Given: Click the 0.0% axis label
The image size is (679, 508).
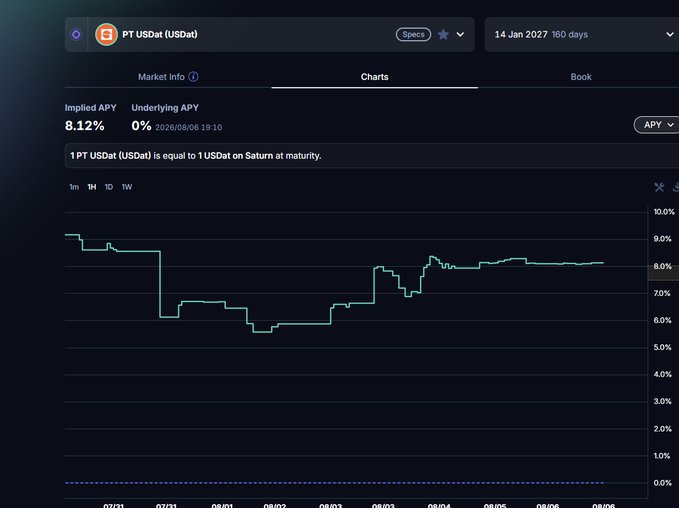Looking at the screenshot, I should click(x=662, y=483).
